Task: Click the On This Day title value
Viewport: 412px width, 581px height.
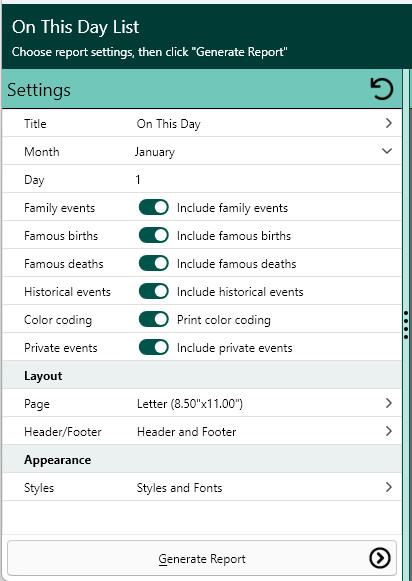Action: 169,124
